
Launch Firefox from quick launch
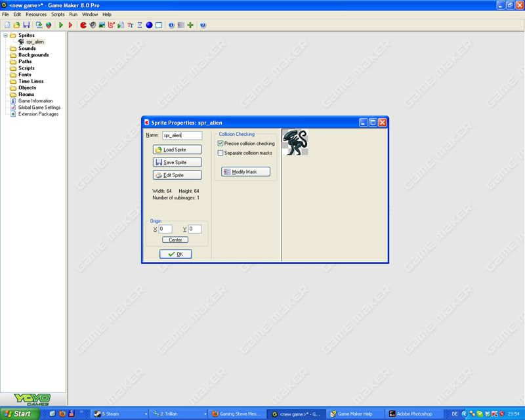[x=62, y=414]
